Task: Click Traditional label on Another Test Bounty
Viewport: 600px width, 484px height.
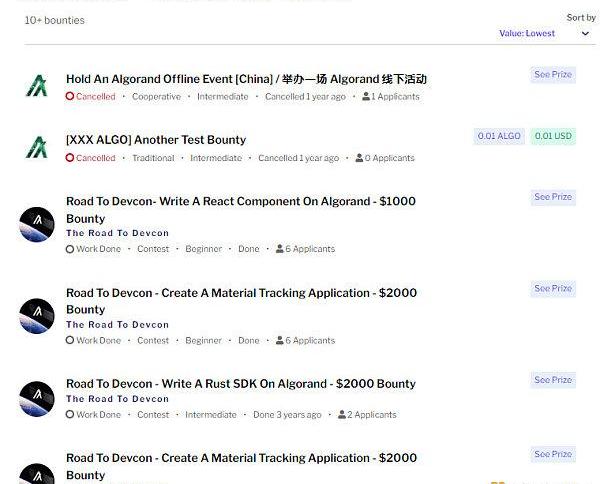Action: pyautogui.click(x=153, y=158)
